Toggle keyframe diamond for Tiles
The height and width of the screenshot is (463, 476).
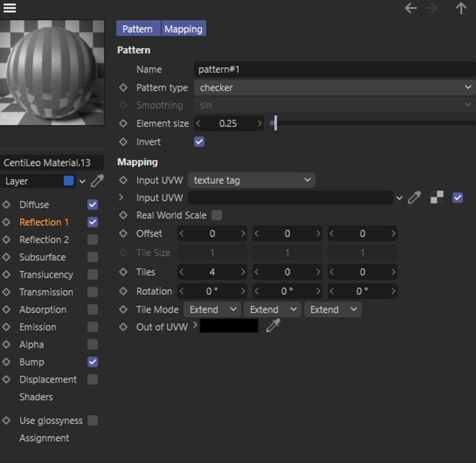tap(123, 272)
